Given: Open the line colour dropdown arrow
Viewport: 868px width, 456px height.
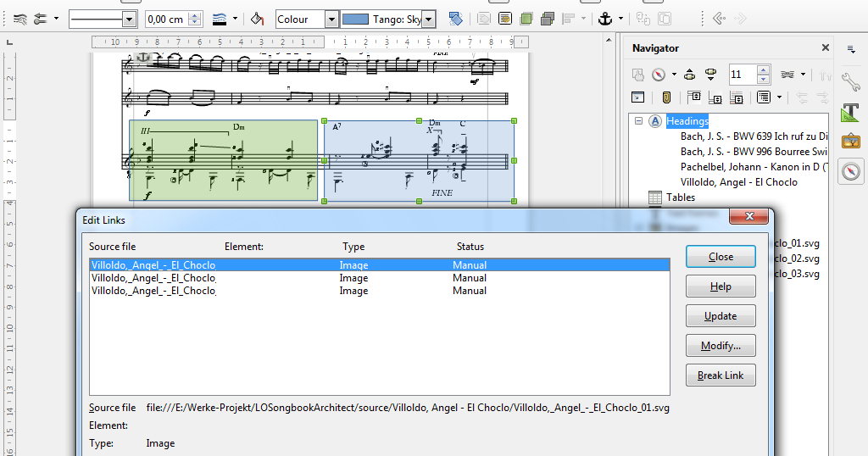Looking at the screenshot, I should tap(236, 19).
